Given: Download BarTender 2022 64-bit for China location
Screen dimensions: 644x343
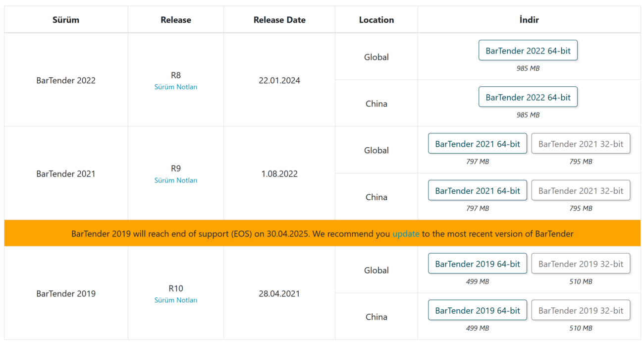Looking at the screenshot, I should (x=528, y=97).
